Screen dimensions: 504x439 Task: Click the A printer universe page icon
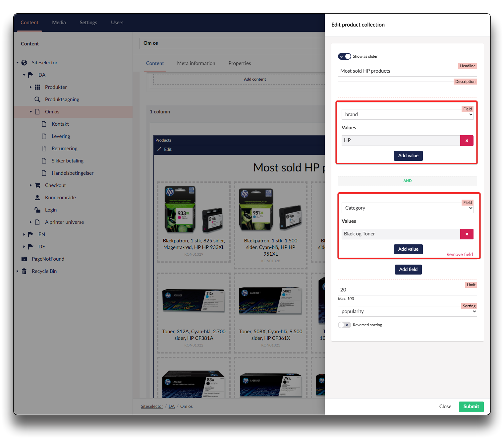pyautogui.click(x=37, y=222)
